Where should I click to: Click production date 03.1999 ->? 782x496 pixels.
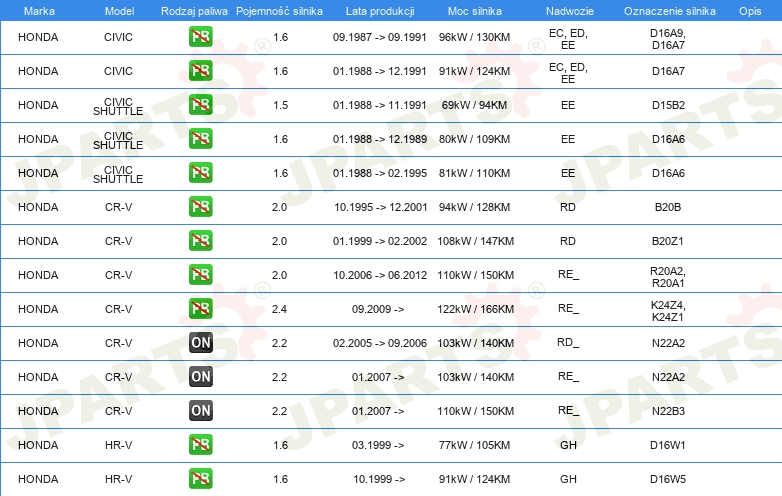[x=378, y=445]
